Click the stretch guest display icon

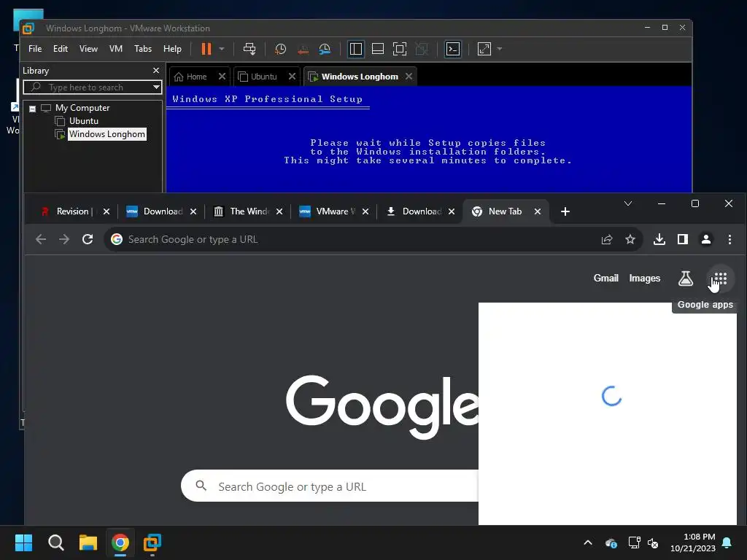point(484,49)
